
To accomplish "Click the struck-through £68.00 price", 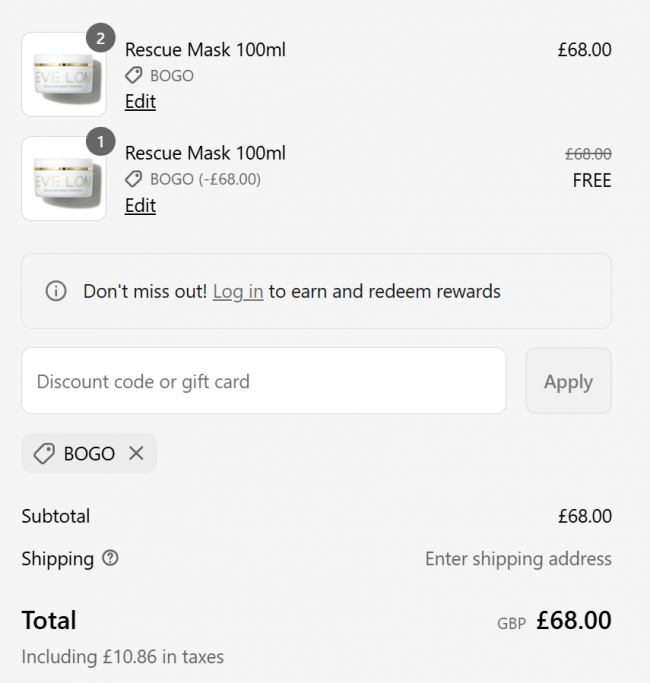I will pos(588,154).
